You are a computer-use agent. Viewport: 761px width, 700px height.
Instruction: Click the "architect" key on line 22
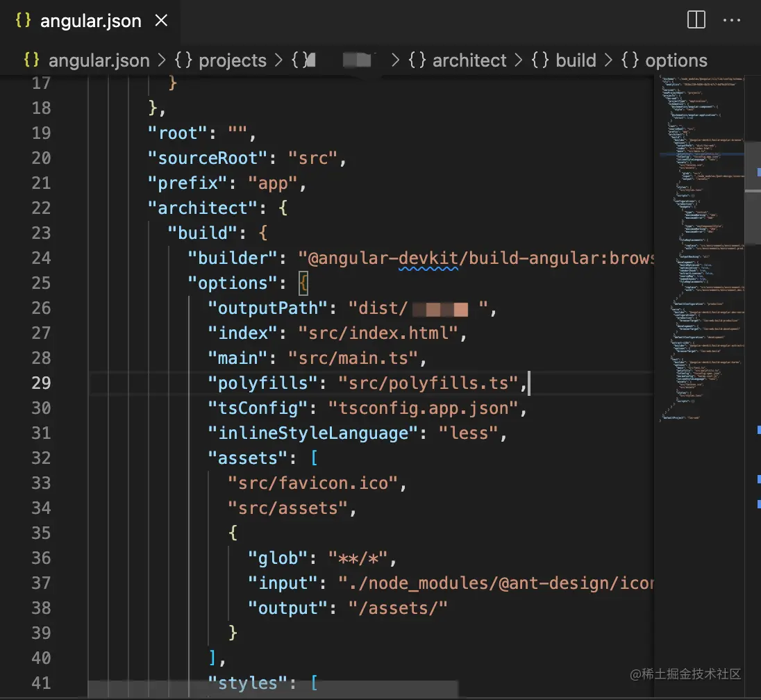coord(198,208)
